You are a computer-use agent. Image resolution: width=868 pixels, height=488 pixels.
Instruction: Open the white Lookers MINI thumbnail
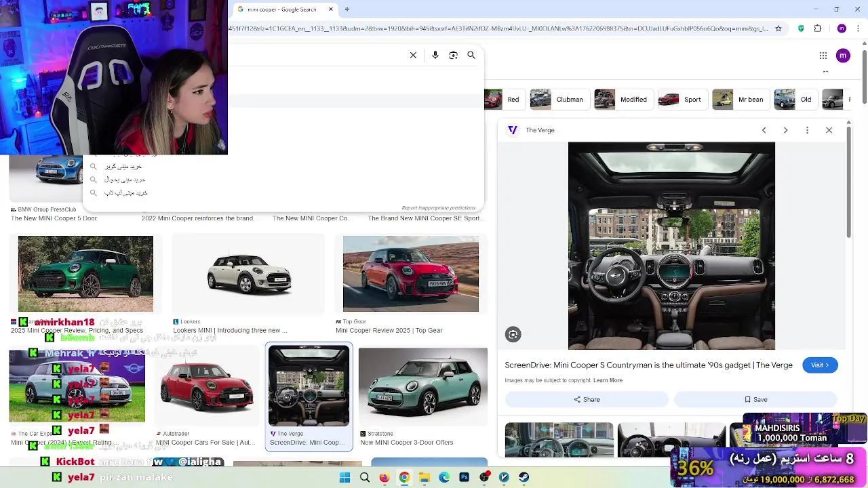(x=249, y=274)
